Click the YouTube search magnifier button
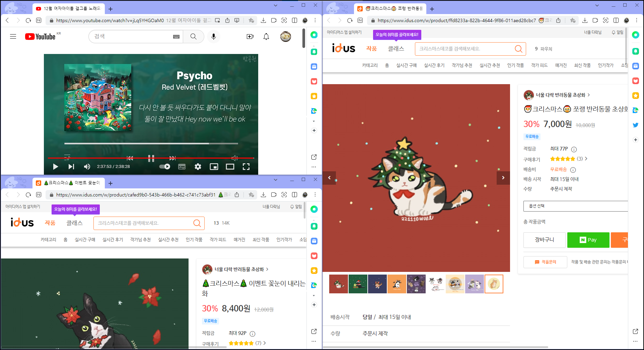Viewport: 644px width, 350px height. (194, 37)
